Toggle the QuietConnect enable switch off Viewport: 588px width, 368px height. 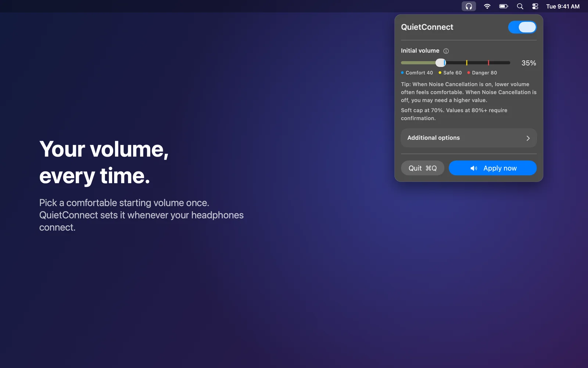pos(522,27)
